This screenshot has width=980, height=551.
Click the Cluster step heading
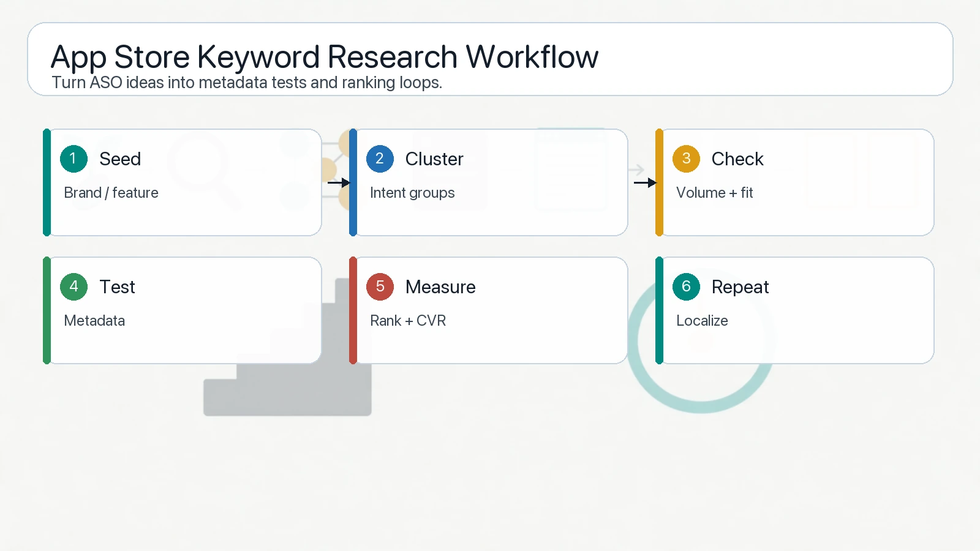[x=434, y=159]
